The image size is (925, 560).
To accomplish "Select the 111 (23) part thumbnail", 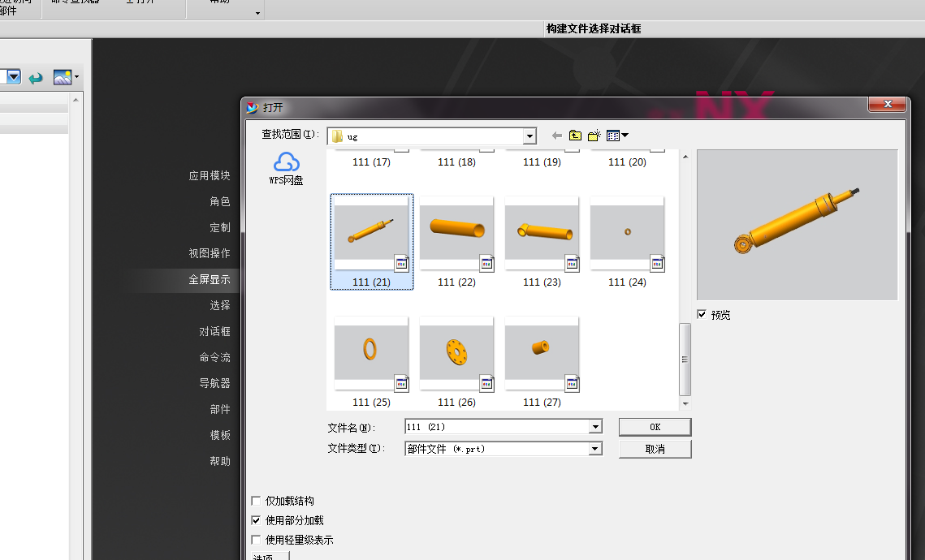I will (x=542, y=234).
